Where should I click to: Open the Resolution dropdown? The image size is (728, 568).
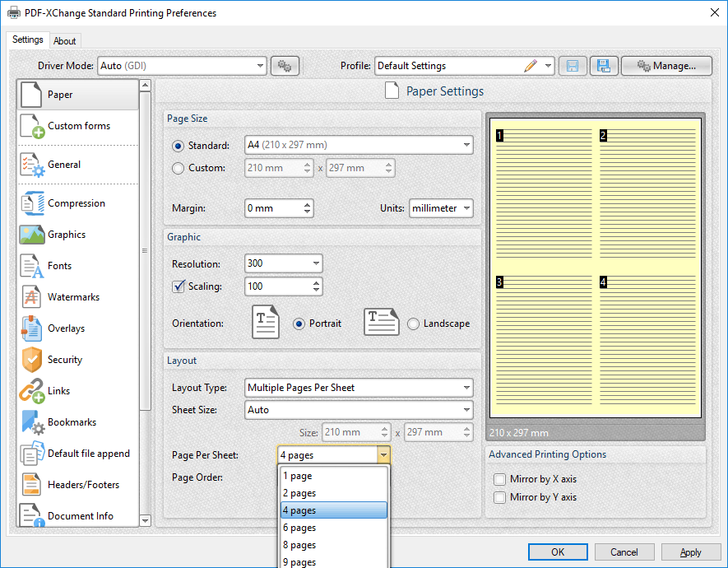(283, 263)
